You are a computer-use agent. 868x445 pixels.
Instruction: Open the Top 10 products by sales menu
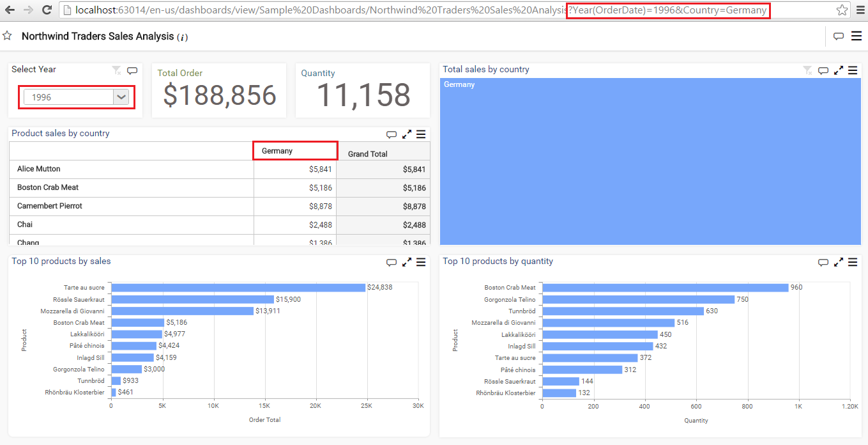click(421, 262)
